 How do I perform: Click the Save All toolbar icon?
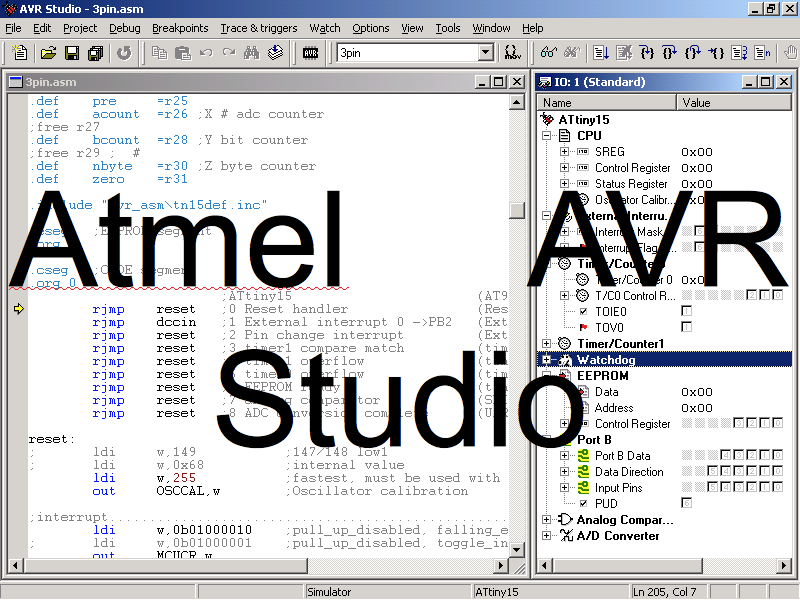coord(94,52)
